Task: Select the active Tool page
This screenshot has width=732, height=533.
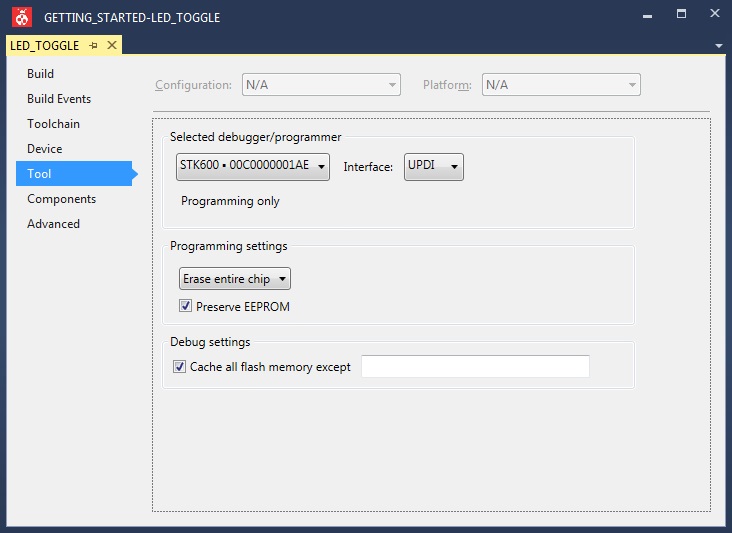Action: tap(40, 174)
